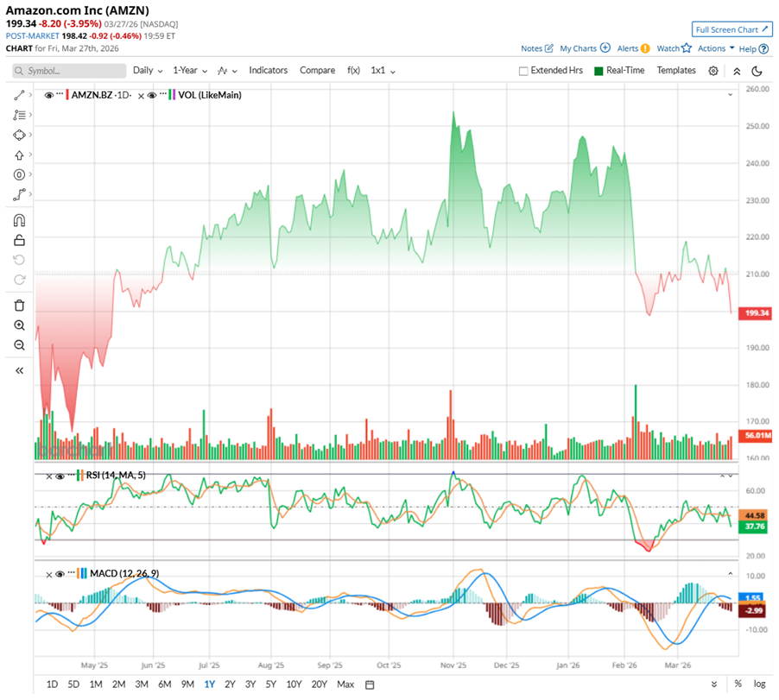The image size is (779, 700).
Task: Remove the RSI indicator pane
Action: coord(48,476)
